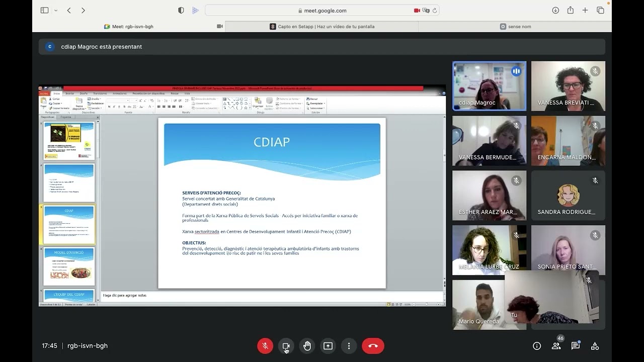The height and width of the screenshot is (362, 644).
Task: Select the ENCARNA MALDON video tile
Action: click(568, 141)
